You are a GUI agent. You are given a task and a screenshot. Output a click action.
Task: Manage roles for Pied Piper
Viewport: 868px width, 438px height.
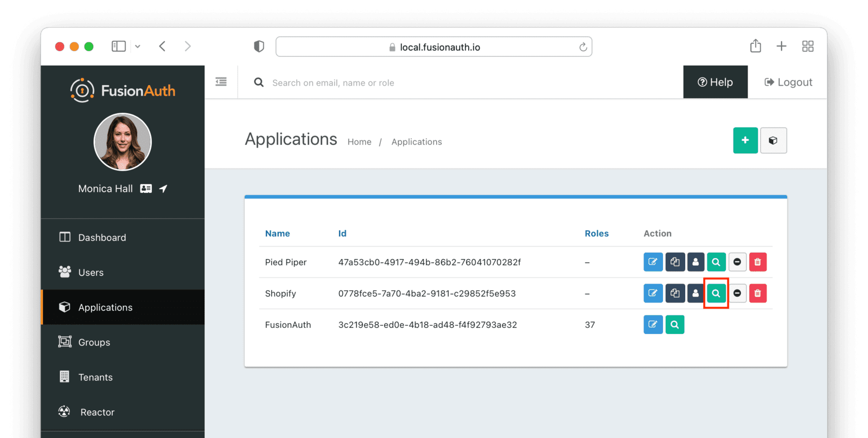click(x=695, y=262)
